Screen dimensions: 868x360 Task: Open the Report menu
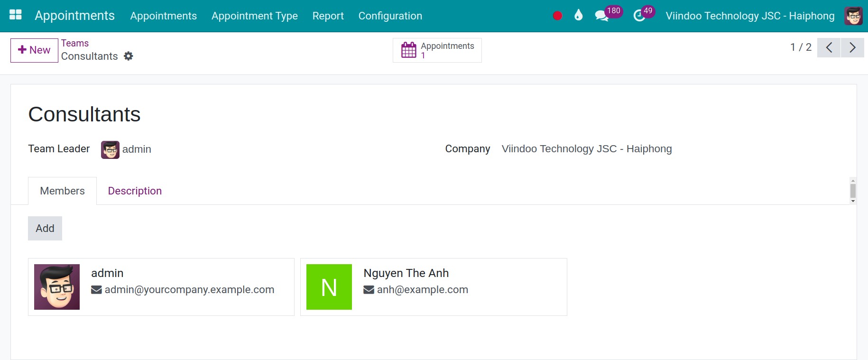pyautogui.click(x=328, y=16)
